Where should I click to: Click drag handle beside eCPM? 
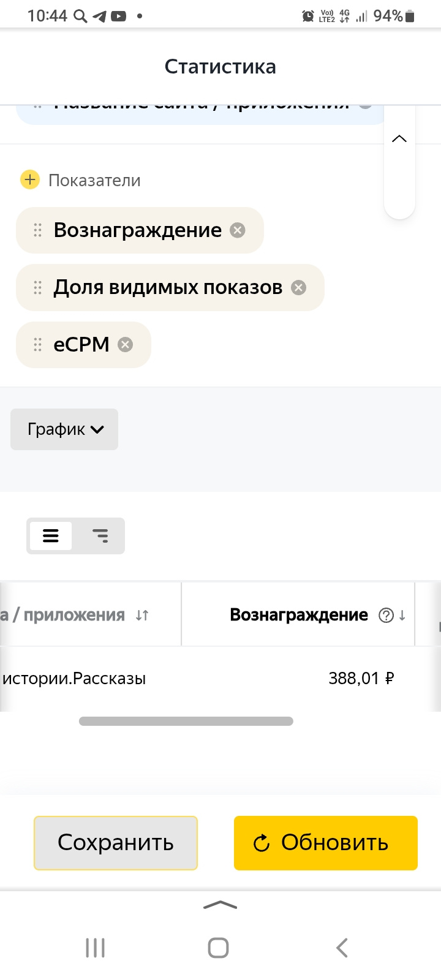(x=37, y=345)
